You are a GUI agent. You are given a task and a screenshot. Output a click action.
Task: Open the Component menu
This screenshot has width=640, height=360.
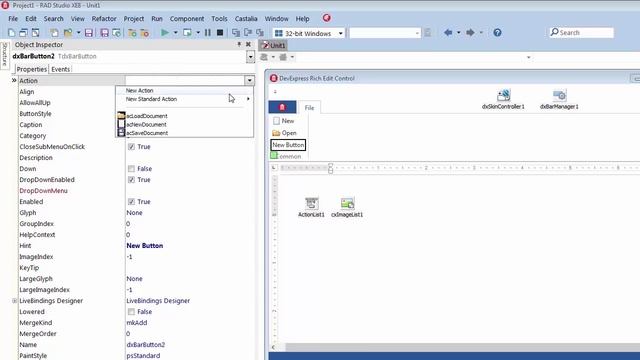pos(187,19)
